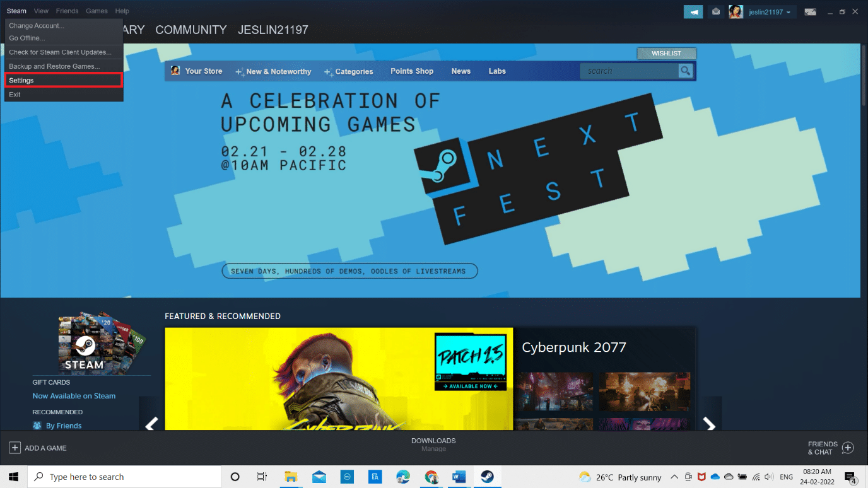The image size is (868, 488).
Task: Open the Mail app in the taskbar
Action: pos(319,477)
